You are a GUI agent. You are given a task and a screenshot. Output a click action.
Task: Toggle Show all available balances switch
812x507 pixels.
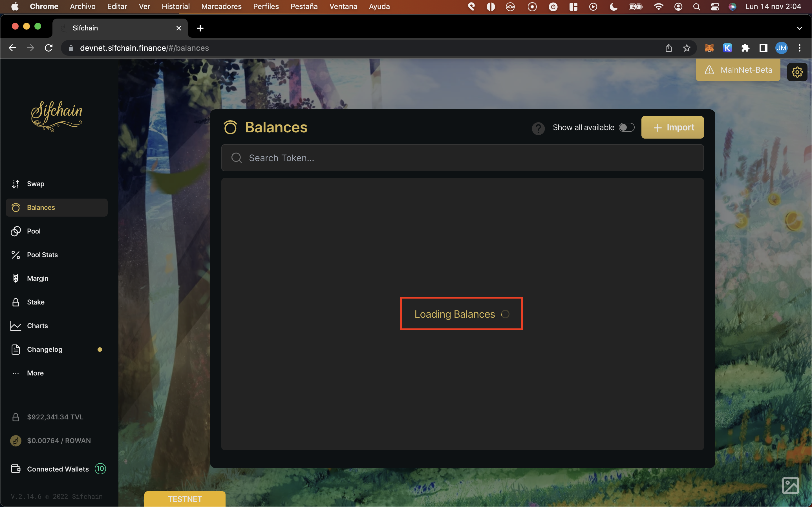coord(626,127)
